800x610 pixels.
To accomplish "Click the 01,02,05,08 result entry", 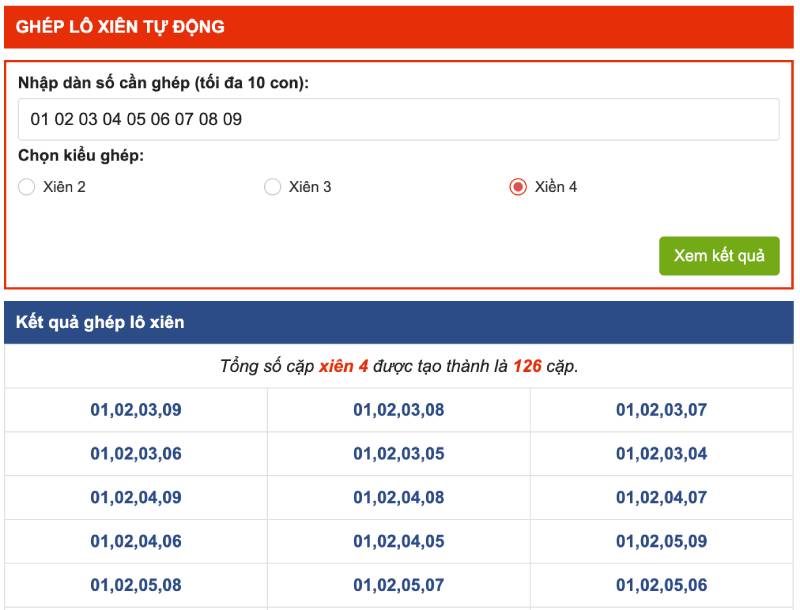I will (136, 586).
